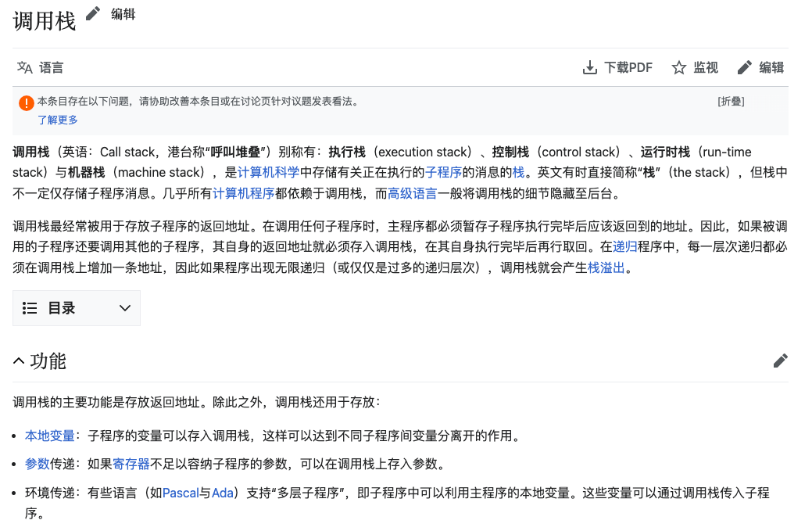Click 编辑 label next to the page title
Screen dimensions: 812x531
tap(123, 14)
